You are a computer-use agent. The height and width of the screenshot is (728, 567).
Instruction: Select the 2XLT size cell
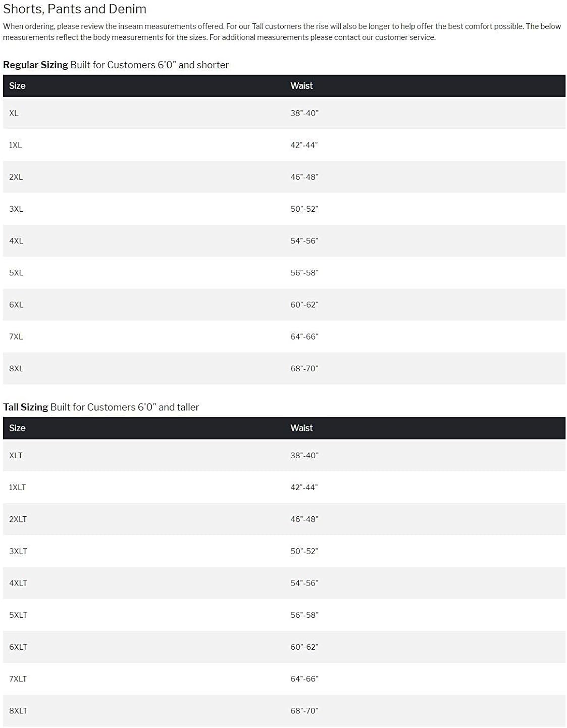18,519
